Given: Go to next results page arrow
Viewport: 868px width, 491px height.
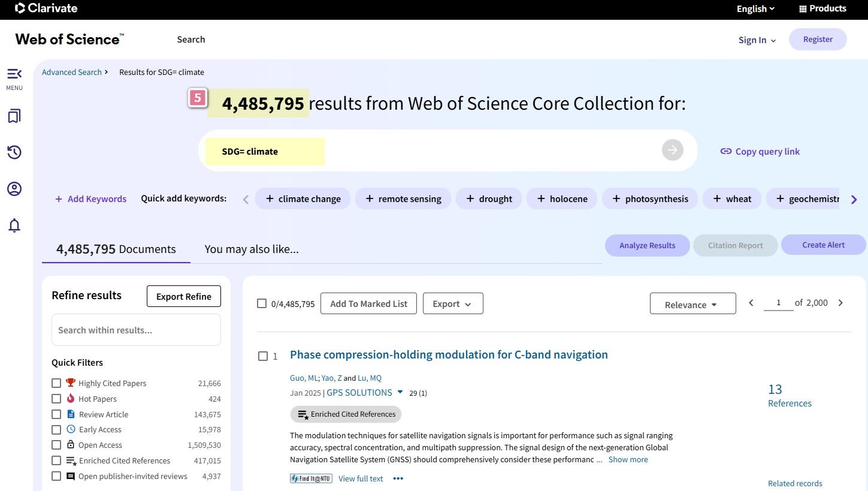Looking at the screenshot, I should [x=840, y=303].
